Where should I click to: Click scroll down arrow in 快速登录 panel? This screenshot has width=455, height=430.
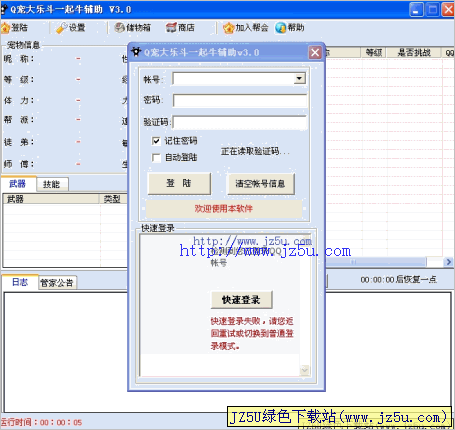(x=305, y=369)
